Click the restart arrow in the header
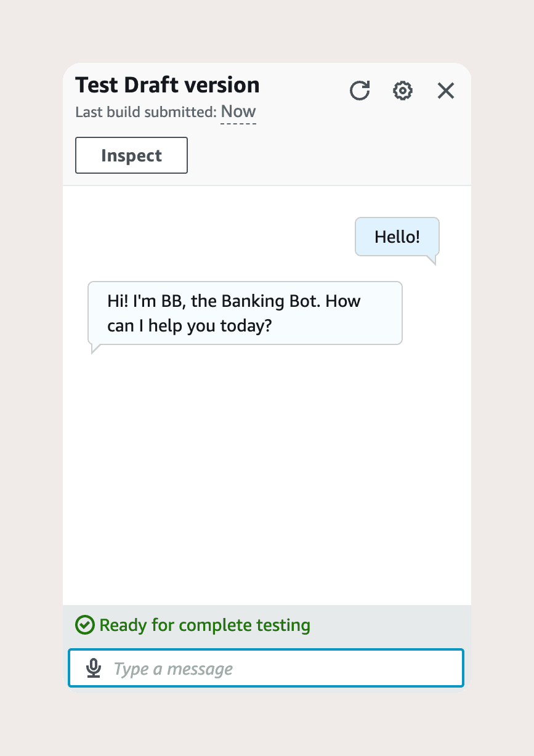 [360, 91]
